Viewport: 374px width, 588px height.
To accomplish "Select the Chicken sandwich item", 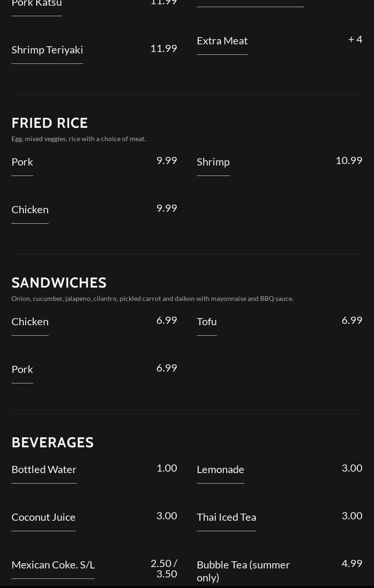I will 30,321.
